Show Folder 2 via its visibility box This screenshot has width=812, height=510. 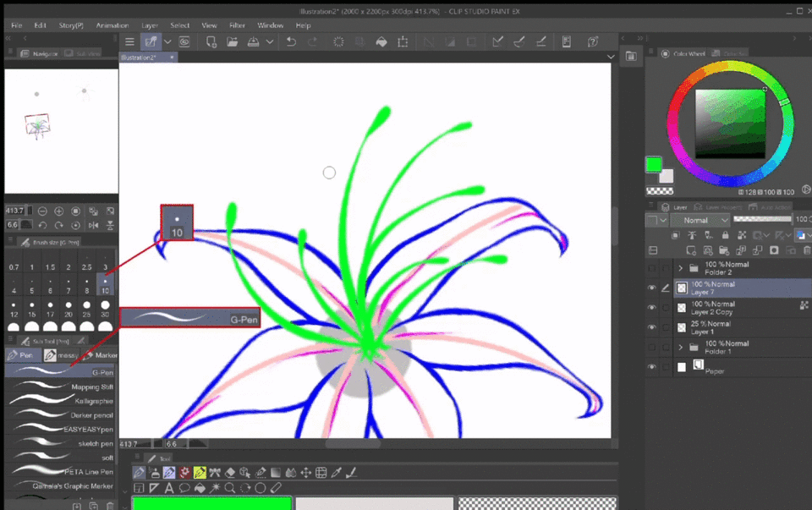point(651,268)
